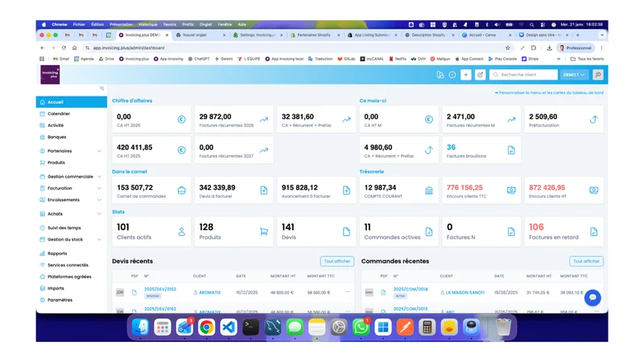Click the building documents icon in header
Screen dimensions: 644x362
440,75
